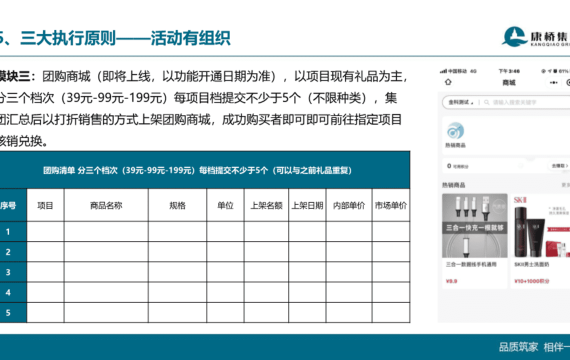Screen dimensions: 570x360
Task: Tap the 去赚取 button
Action: point(559,166)
